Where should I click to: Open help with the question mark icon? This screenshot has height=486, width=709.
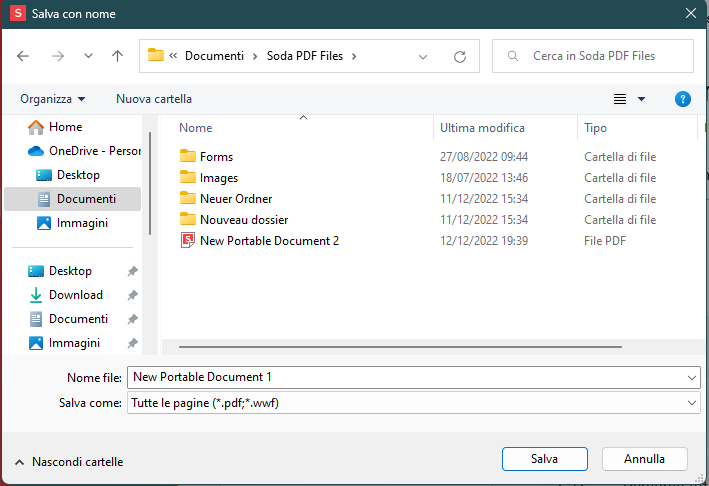coord(682,99)
